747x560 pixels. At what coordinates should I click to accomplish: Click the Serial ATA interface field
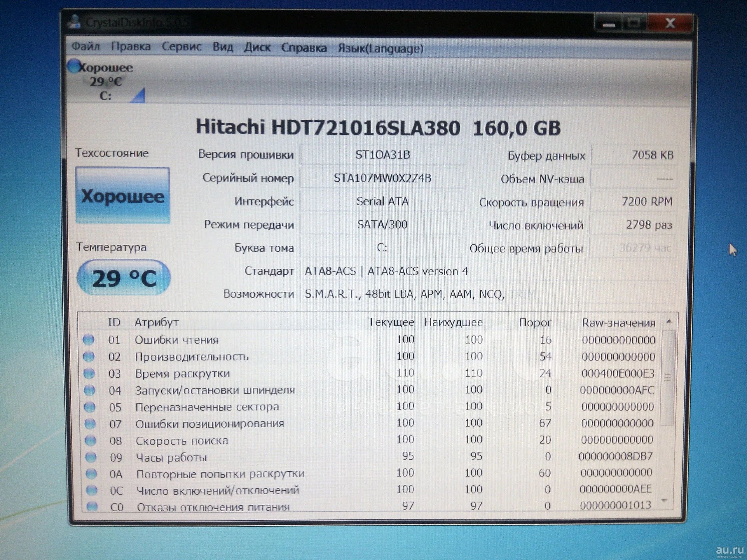pyautogui.click(x=382, y=201)
